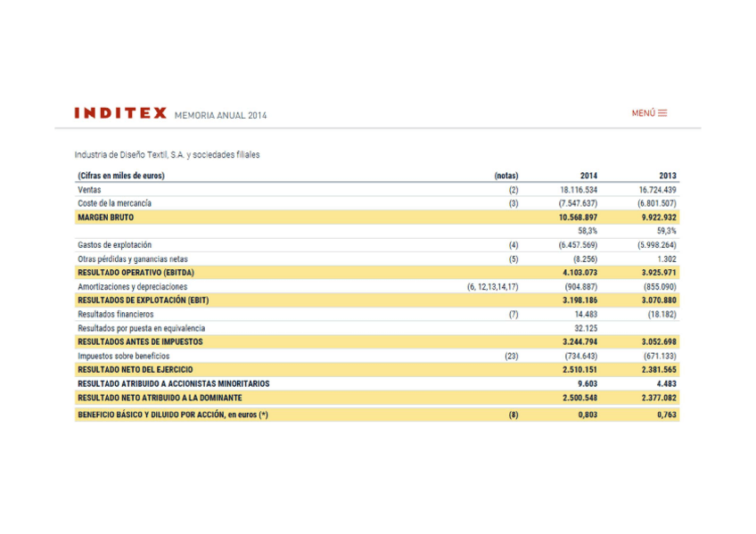Click note (8) for Beneficio básico por acción
The height and width of the screenshot is (534, 756).
[x=513, y=415]
